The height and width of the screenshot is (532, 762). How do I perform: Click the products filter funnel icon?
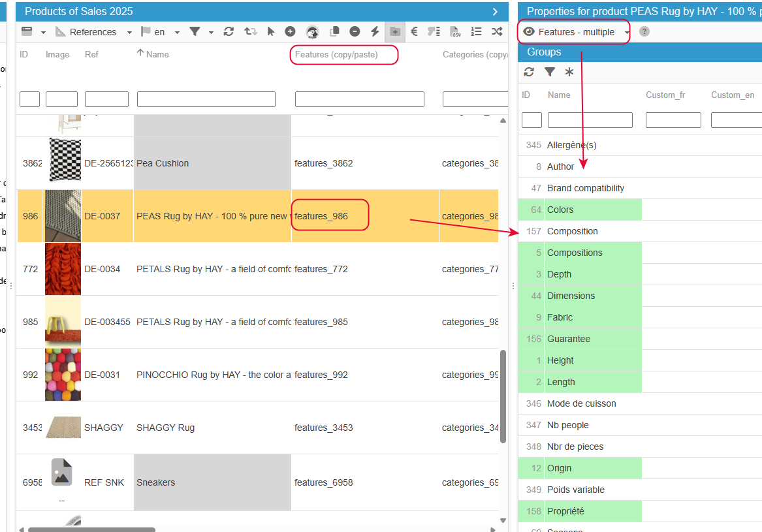[195, 31]
